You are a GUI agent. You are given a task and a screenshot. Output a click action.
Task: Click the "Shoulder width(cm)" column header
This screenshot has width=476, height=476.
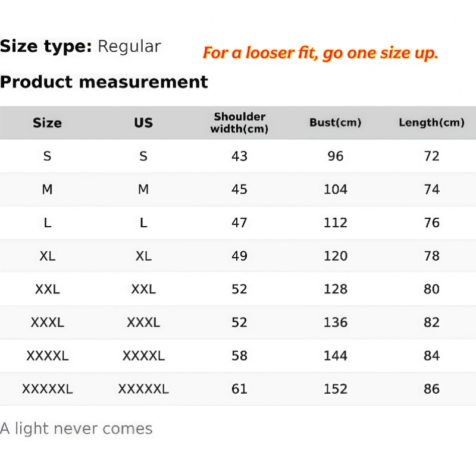pos(239,123)
